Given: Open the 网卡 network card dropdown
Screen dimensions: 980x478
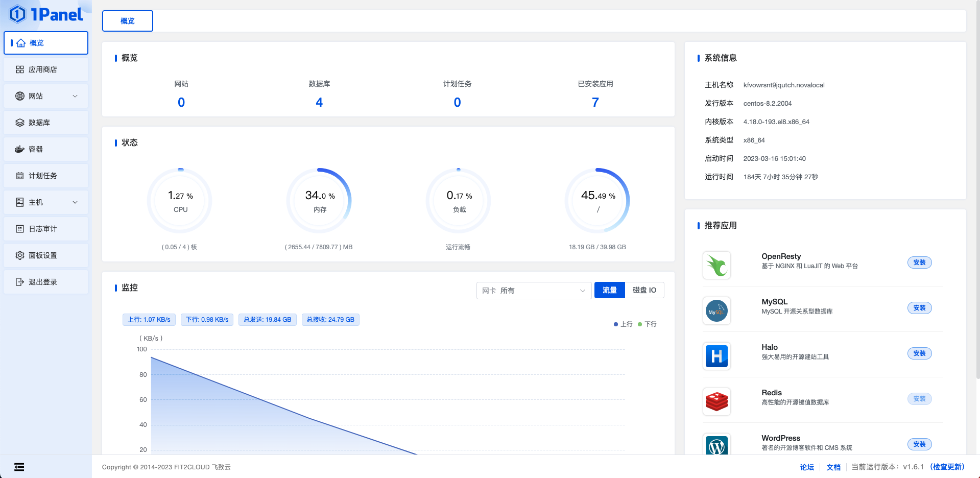Looking at the screenshot, I should click(x=534, y=291).
